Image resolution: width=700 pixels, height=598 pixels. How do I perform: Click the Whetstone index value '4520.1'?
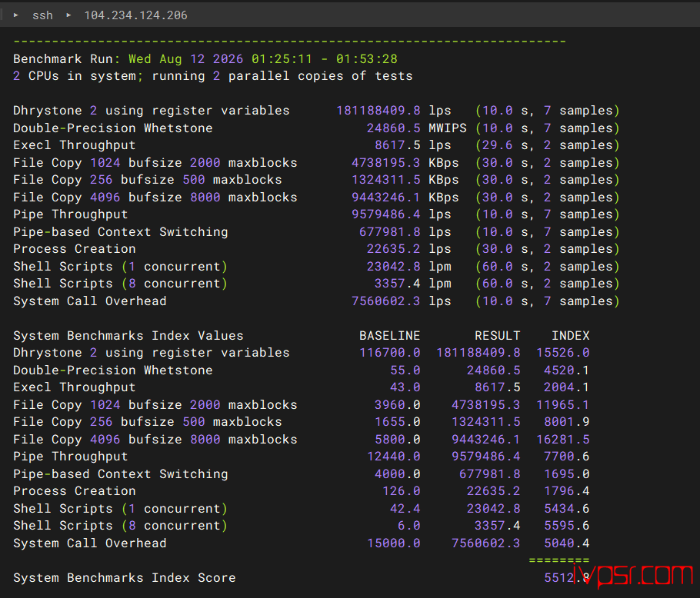566,370
